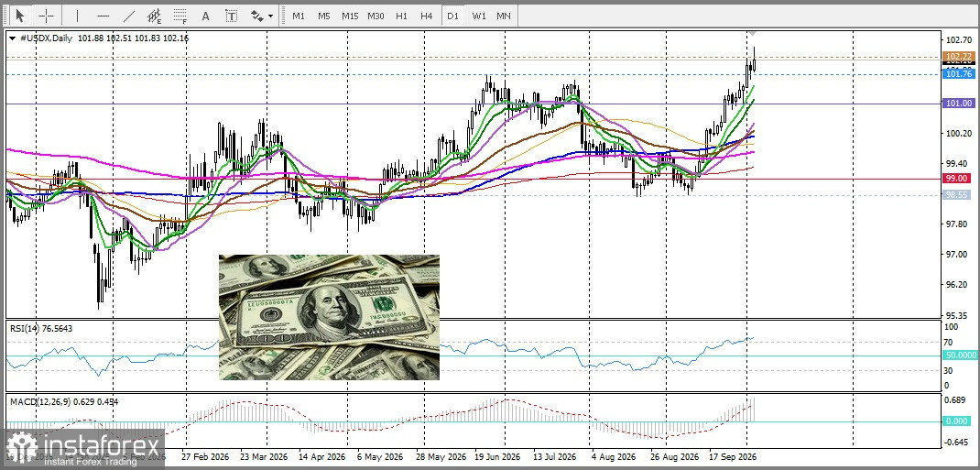
Task: Click the 28 May 2026 date label
Action: coord(440,456)
